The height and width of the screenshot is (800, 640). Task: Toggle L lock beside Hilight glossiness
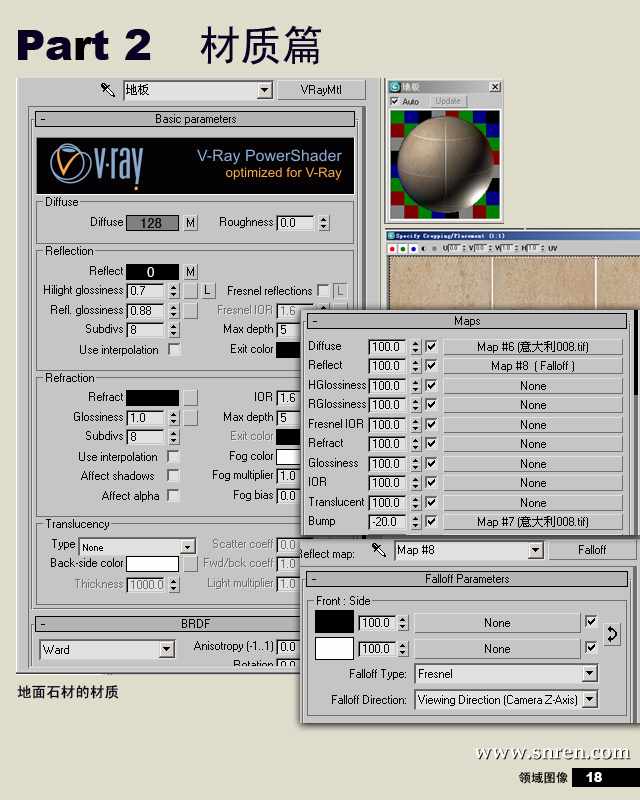click(207, 291)
